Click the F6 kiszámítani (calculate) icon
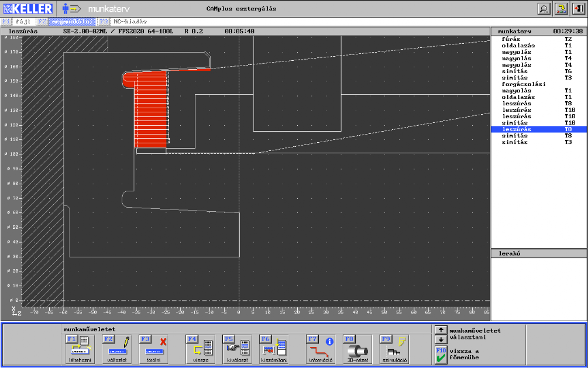The image size is (588, 368). click(274, 349)
